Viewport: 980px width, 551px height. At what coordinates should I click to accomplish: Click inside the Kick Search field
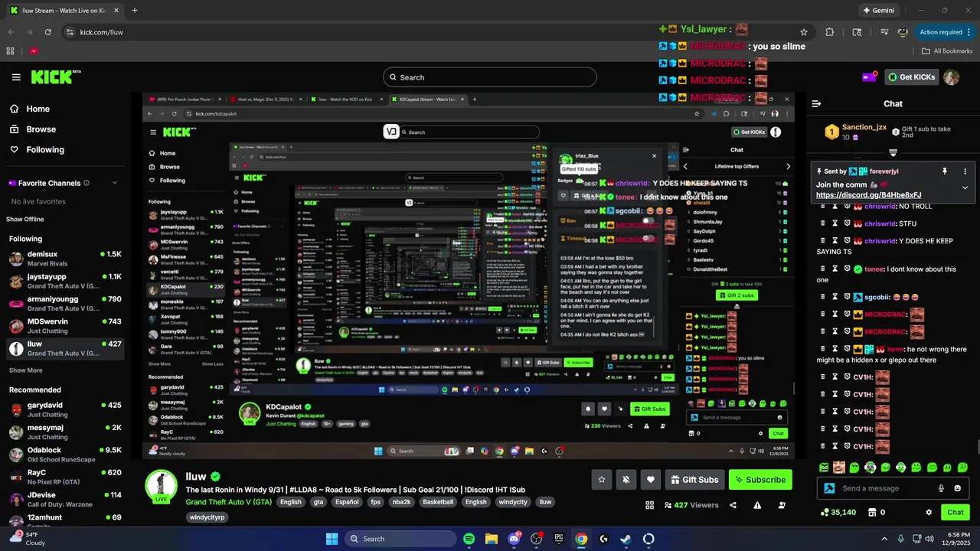[490, 77]
